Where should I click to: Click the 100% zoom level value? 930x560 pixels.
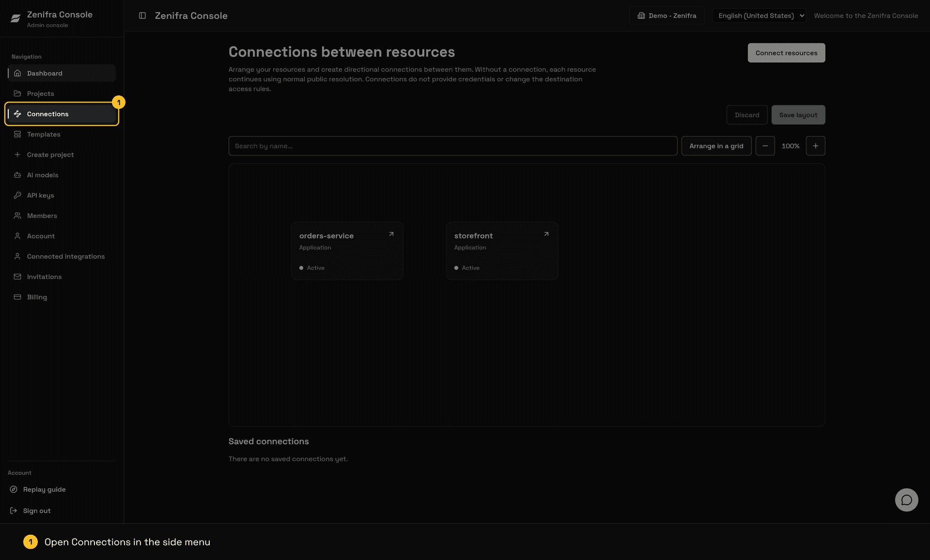(790, 146)
